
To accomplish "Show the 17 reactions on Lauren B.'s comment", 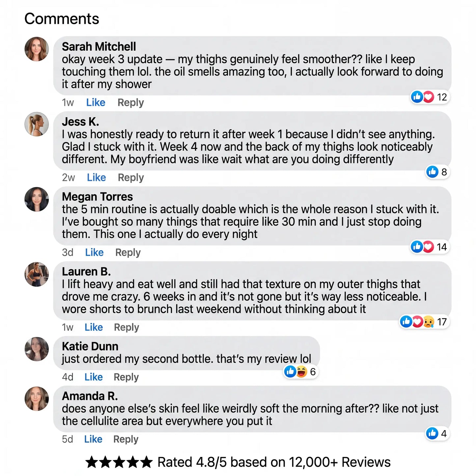I will [425, 322].
